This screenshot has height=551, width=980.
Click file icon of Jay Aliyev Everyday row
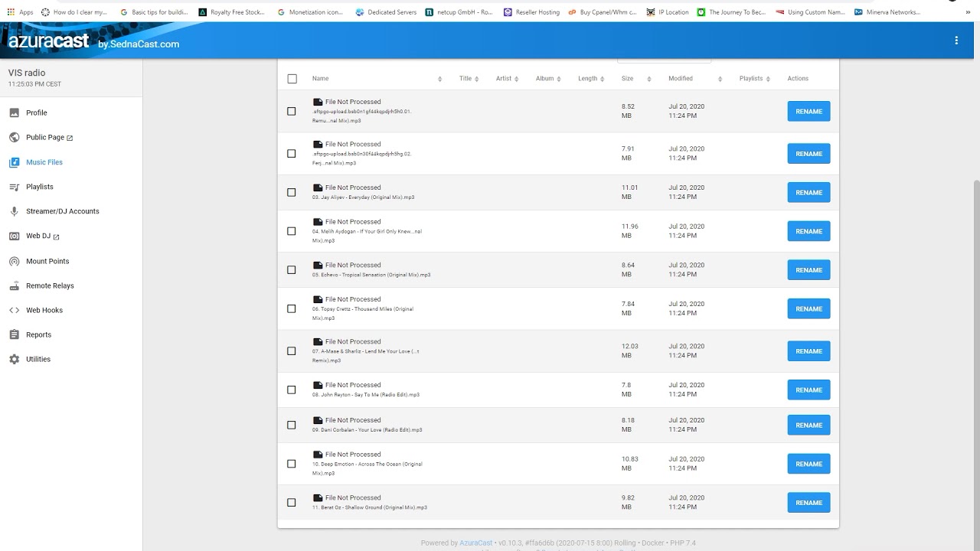click(x=318, y=187)
